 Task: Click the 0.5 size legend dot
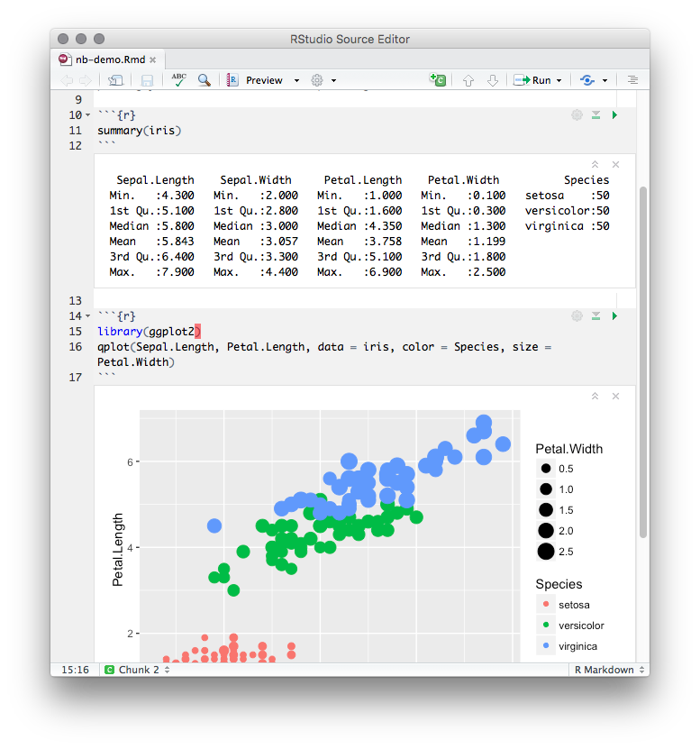(x=546, y=469)
